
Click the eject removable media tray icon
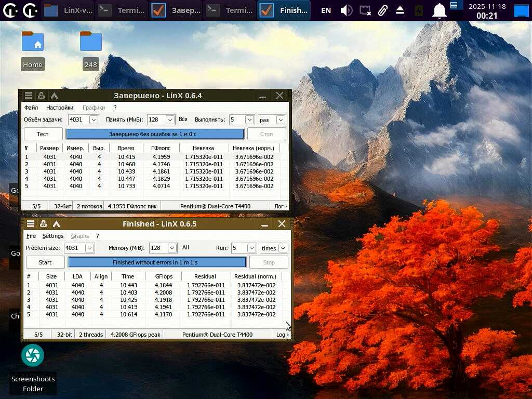(400, 10)
